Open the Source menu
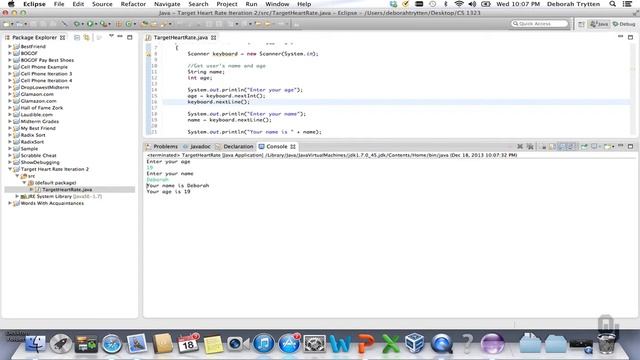The image size is (640, 360). pos(102,4)
